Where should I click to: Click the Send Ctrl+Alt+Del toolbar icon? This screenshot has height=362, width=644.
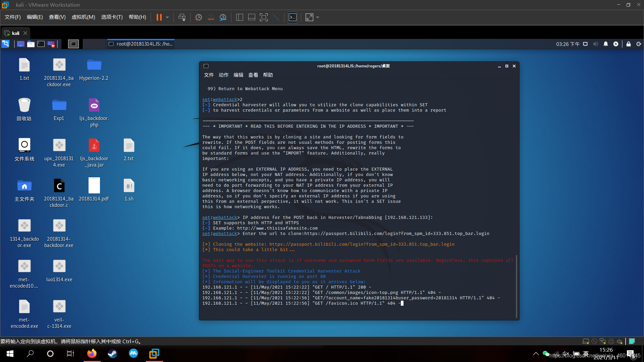(x=182, y=17)
